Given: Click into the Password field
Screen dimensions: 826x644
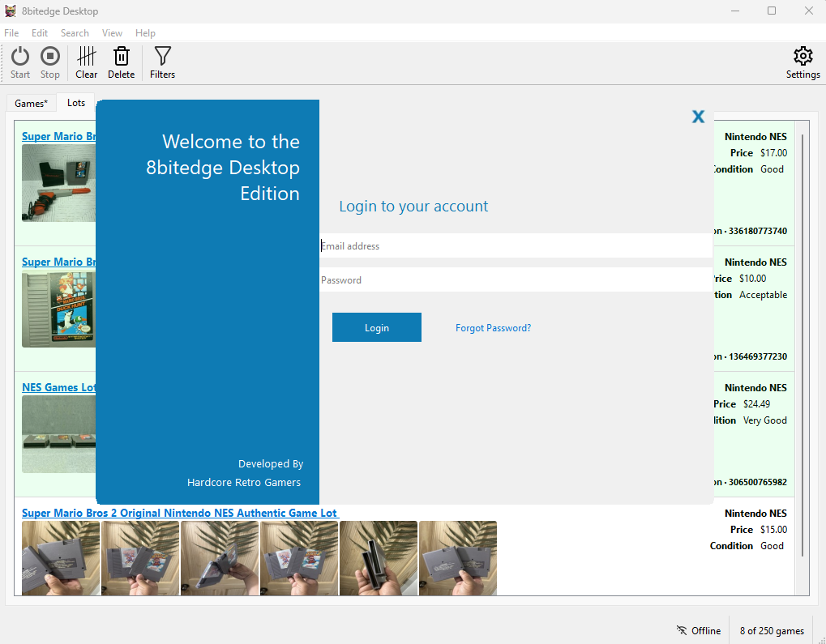Looking at the screenshot, I should click(x=516, y=280).
